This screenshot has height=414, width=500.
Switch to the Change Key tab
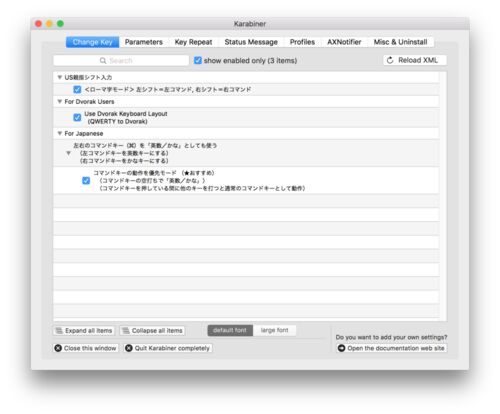pos(92,42)
